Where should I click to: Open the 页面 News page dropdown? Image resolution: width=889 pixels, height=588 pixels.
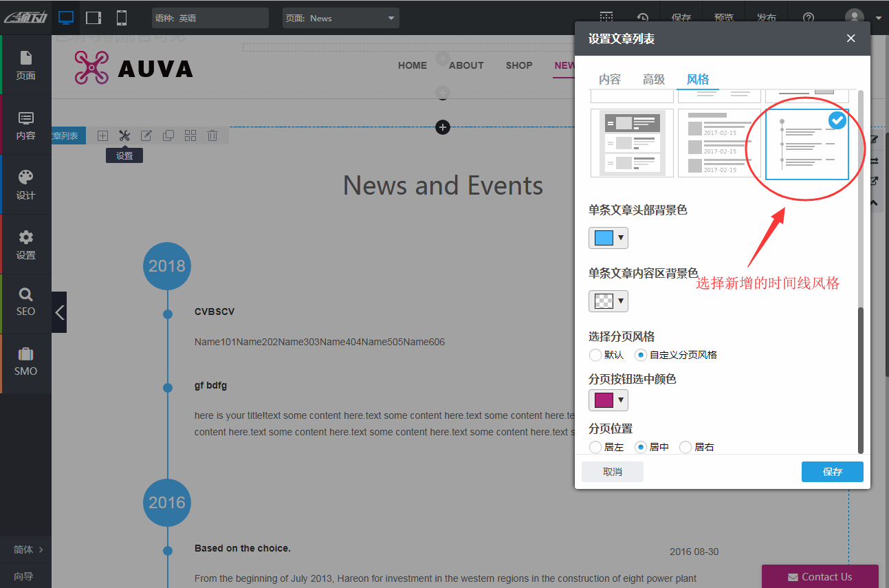(x=340, y=18)
